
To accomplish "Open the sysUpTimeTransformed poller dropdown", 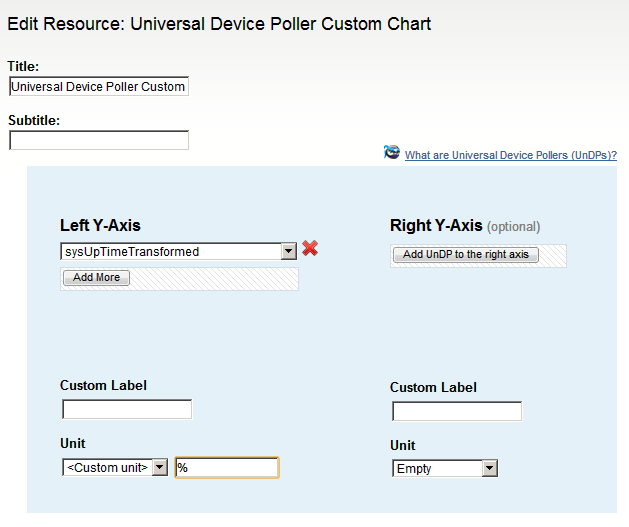I will coord(288,252).
